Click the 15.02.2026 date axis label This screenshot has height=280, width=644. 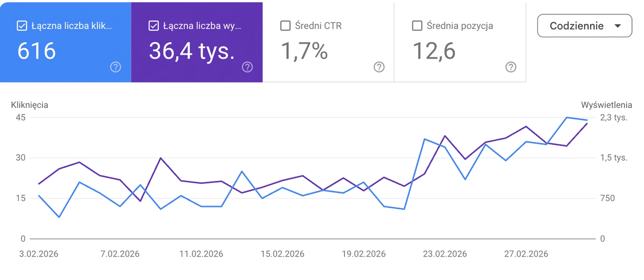pos(282,254)
